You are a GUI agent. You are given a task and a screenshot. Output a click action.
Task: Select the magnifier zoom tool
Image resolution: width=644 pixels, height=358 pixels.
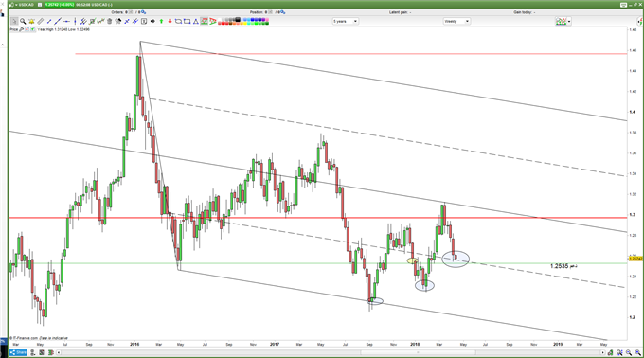(x=23, y=21)
